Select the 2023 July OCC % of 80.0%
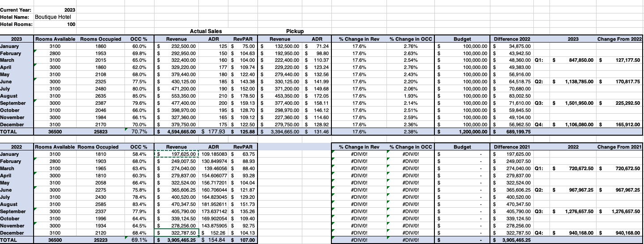Image resolution: width=644 pixels, height=244 pixels. click(x=139, y=89)
